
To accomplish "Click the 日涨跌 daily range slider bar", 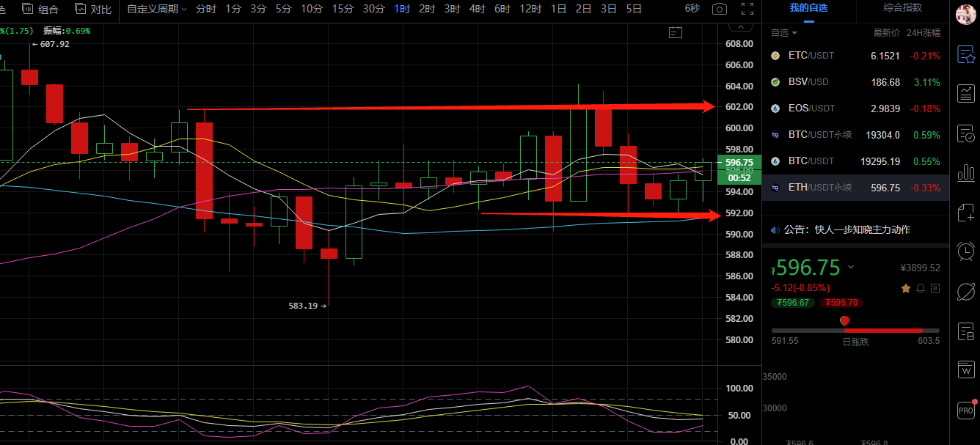I will click(x=855, y=331).
